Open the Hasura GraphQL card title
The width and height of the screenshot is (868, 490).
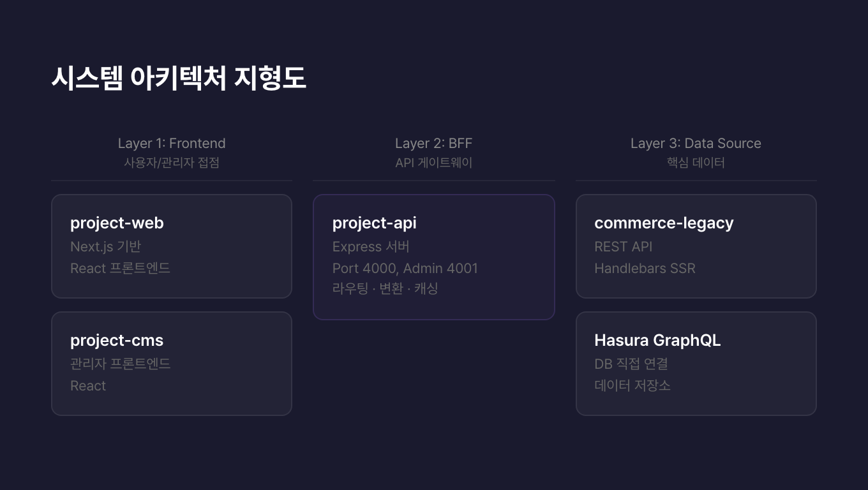click(x=657, y=341)
